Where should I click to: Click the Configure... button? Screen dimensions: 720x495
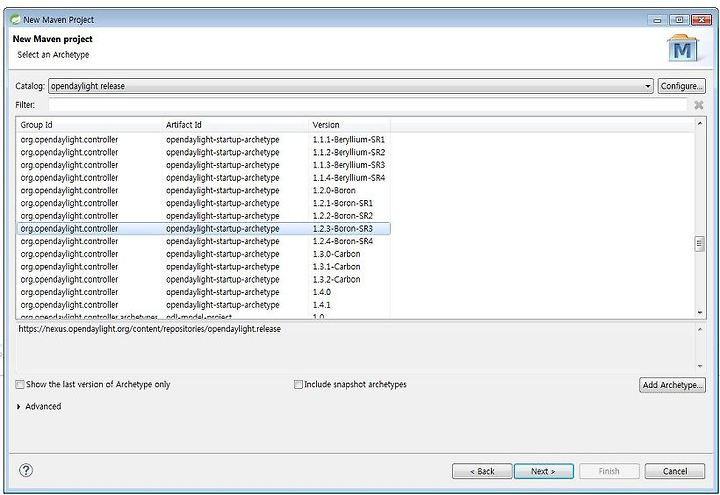[x=681, y=86]
